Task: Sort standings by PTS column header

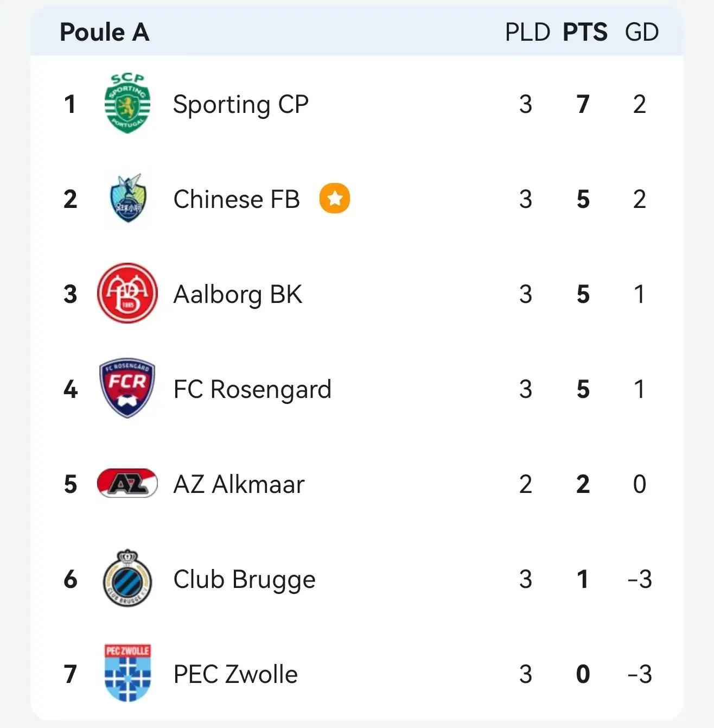Action: click(x=585, y=32)
